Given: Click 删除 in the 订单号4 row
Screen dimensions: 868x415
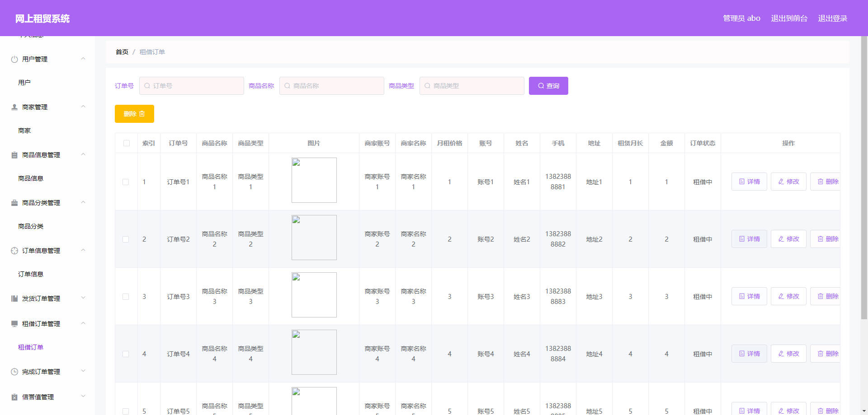Looking at the screenshot, I should coord(825,354).
